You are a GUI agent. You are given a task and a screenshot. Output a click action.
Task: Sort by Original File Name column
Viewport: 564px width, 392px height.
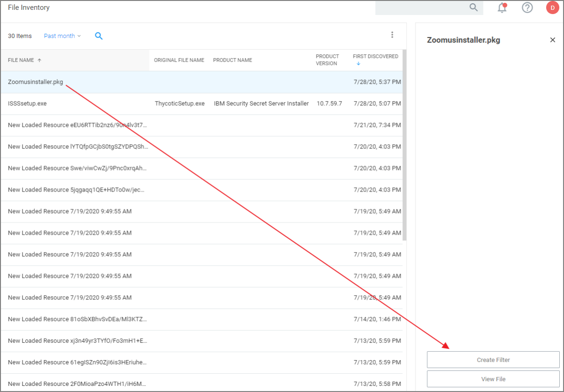[x=179, y=60]
